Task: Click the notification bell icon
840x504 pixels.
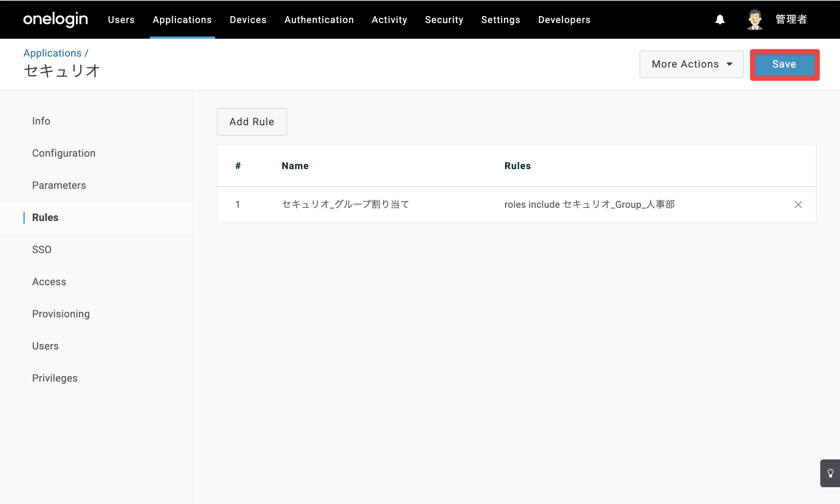Action: tap(720, 19)
